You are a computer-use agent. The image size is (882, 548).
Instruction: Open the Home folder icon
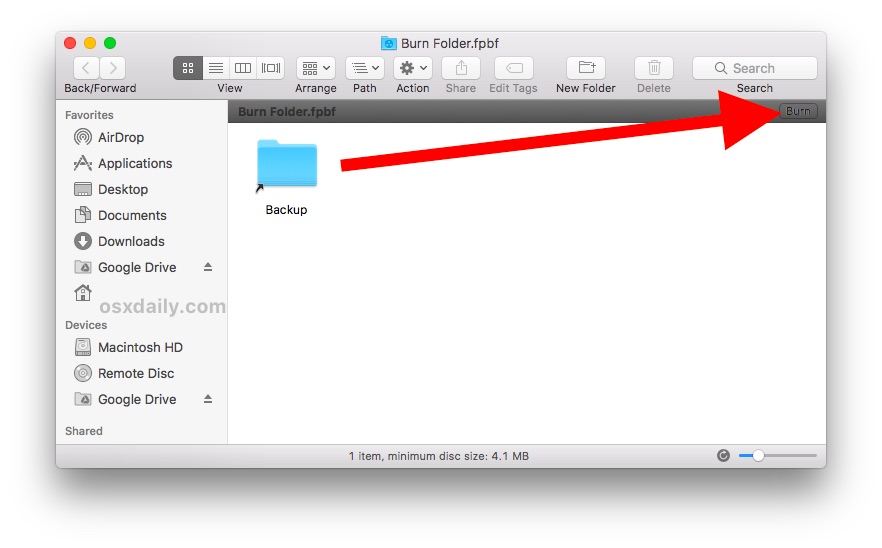point(83,293)
